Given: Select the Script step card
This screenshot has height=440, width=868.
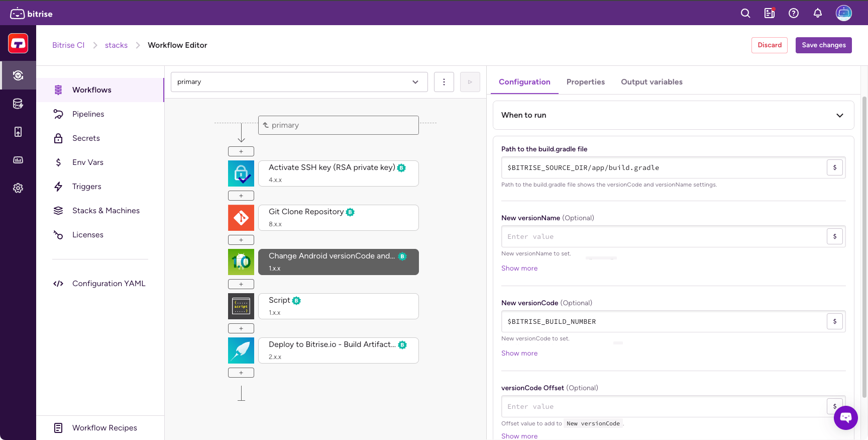Looking at the screenshot, I should click(x=339, y=306).
